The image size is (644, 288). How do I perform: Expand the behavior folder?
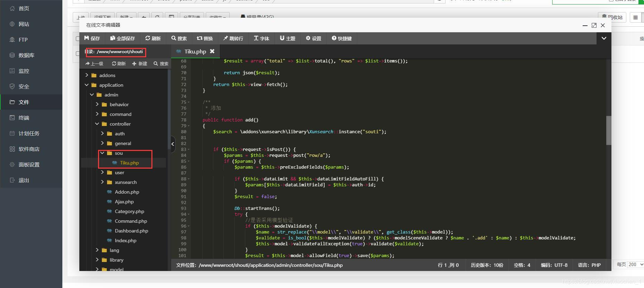[97, 104]
